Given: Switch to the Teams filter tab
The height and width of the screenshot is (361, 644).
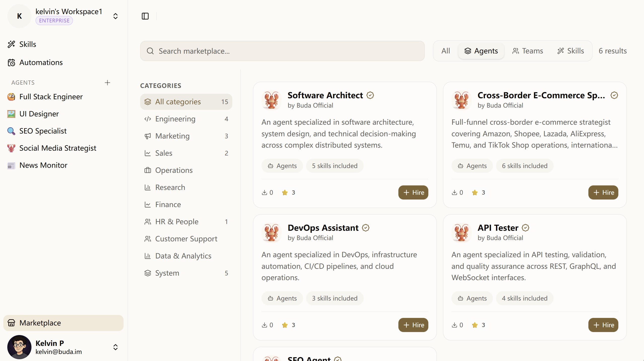Looking at the screenshot, I should (527, 51).
